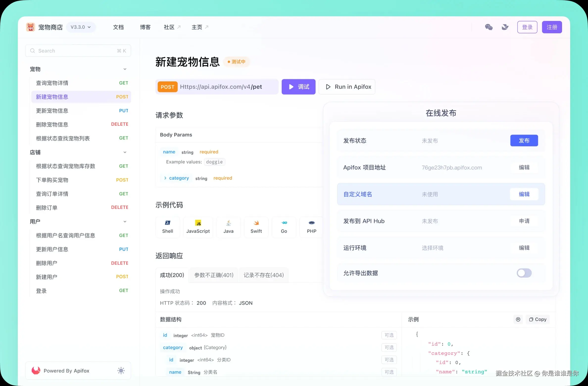This screenshot has width=588, height=386.
Task: Run the 调试 debug request
Action: (298, 87)
